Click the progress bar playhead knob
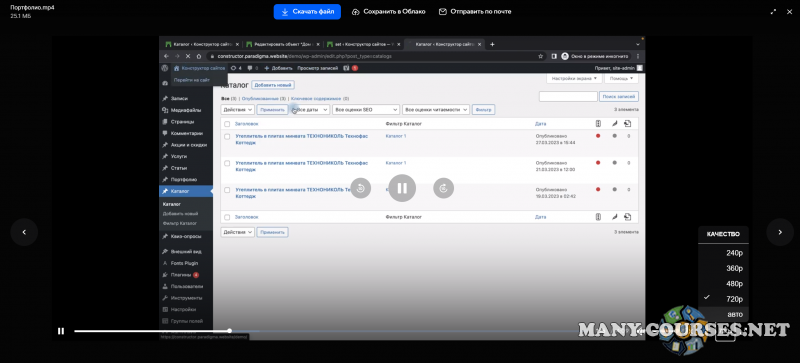Screen dimensions: 800x363 pos(230,331)
